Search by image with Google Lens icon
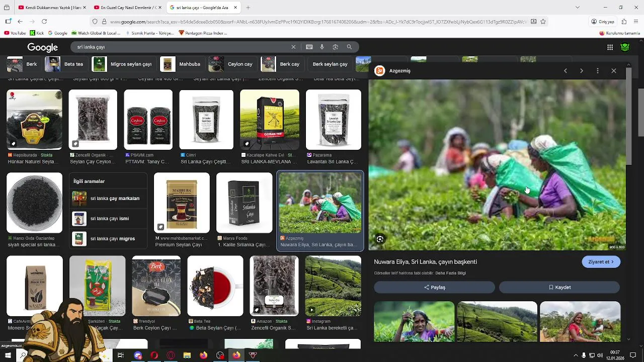This screenshot has height=362, width=644. click(336, 47)
